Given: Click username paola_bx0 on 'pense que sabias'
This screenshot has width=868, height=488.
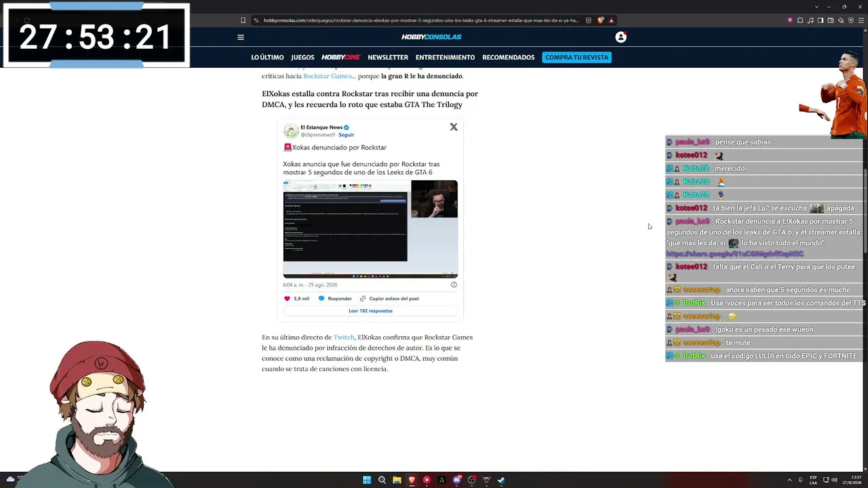Looking at the screenshot, I should [x=692, y=142].
